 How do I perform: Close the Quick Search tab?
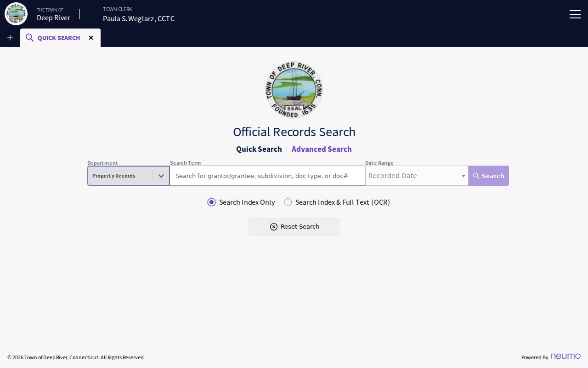pyautogui.click(x=91, y=38)
